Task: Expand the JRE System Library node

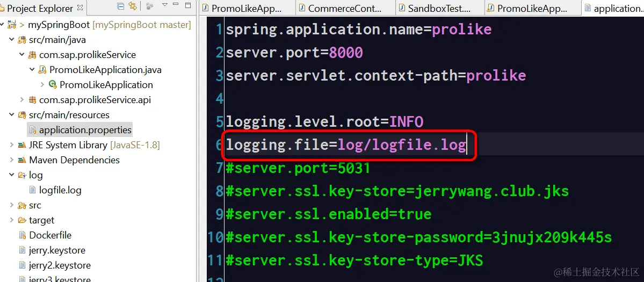Action: pyautogui.click(x=11, y=145)
